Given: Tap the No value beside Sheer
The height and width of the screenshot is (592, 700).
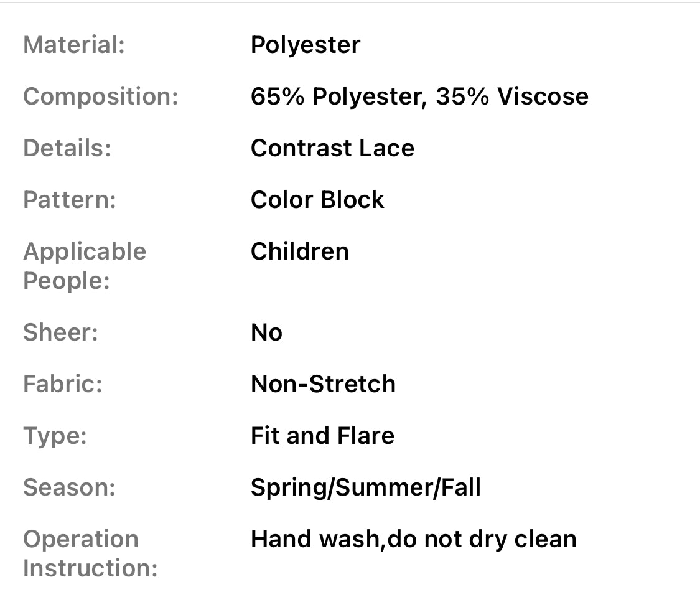Looking at the screenshot, I should point(266,333).
